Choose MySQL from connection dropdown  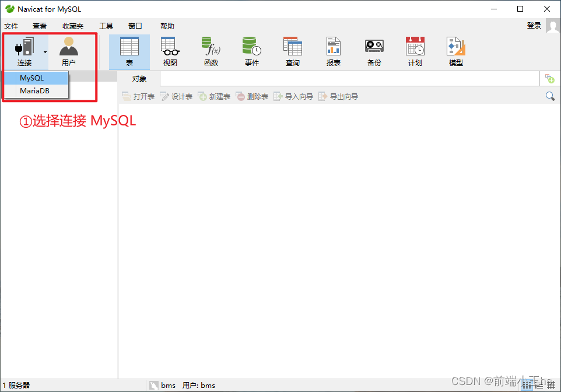(36, 78)
